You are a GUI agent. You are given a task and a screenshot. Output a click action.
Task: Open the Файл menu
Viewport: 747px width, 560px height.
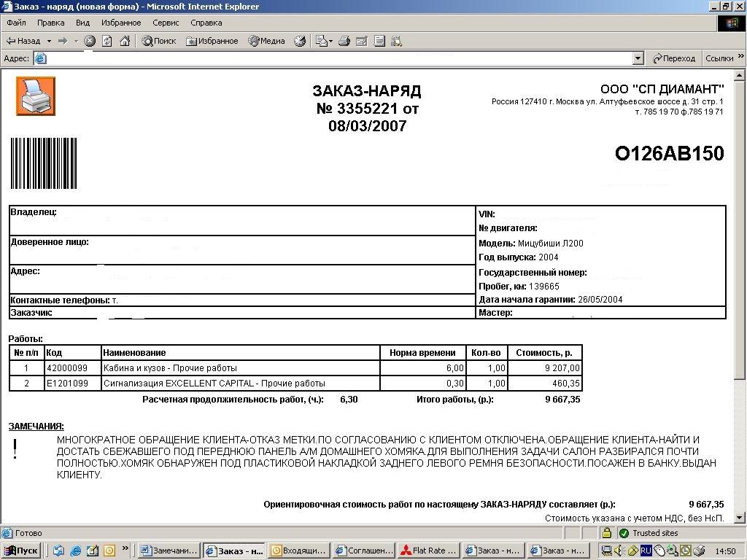pyautogui.click(x=16, y=23)
